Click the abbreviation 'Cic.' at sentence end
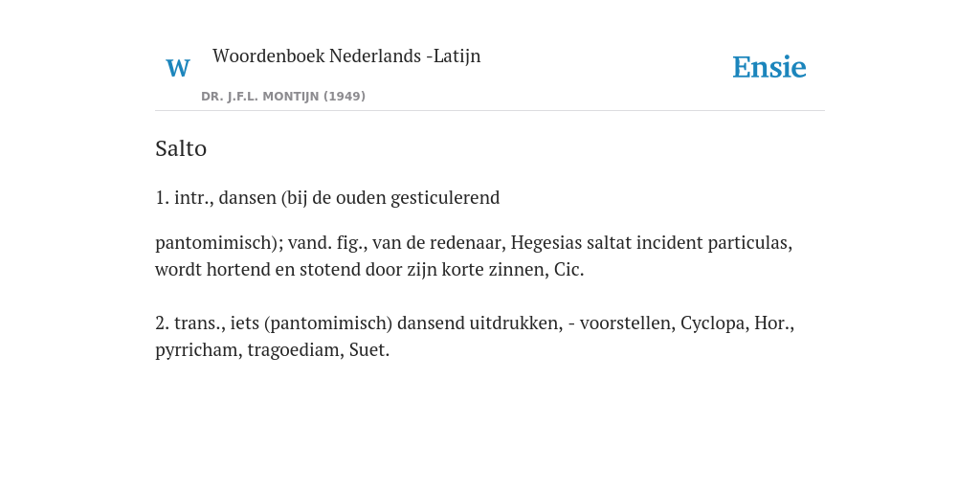 568,270
